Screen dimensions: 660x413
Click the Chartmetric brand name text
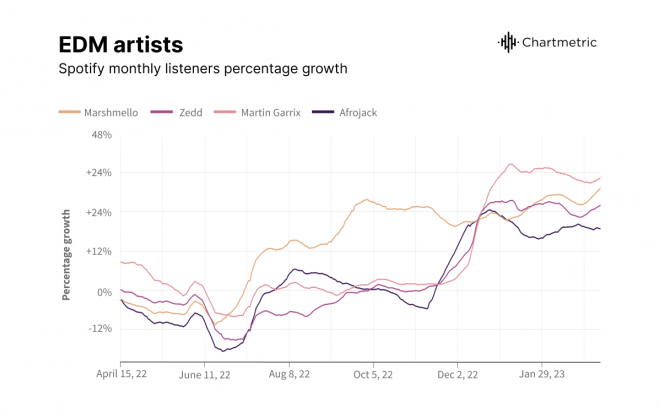562,42
